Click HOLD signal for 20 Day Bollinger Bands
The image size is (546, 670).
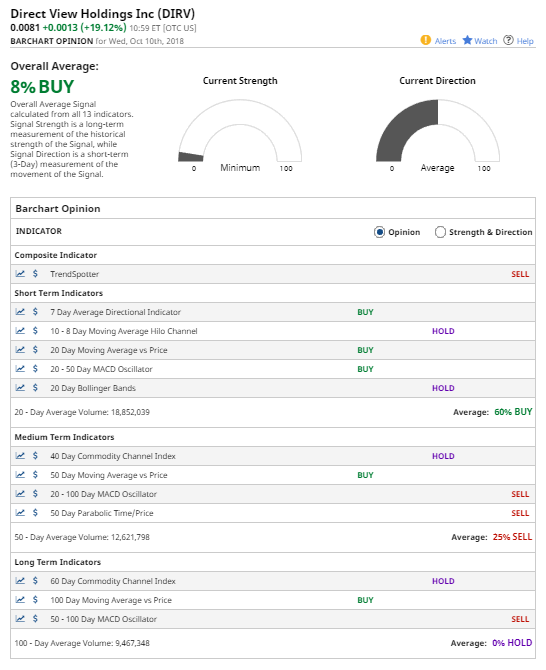(x=443, y=388)
